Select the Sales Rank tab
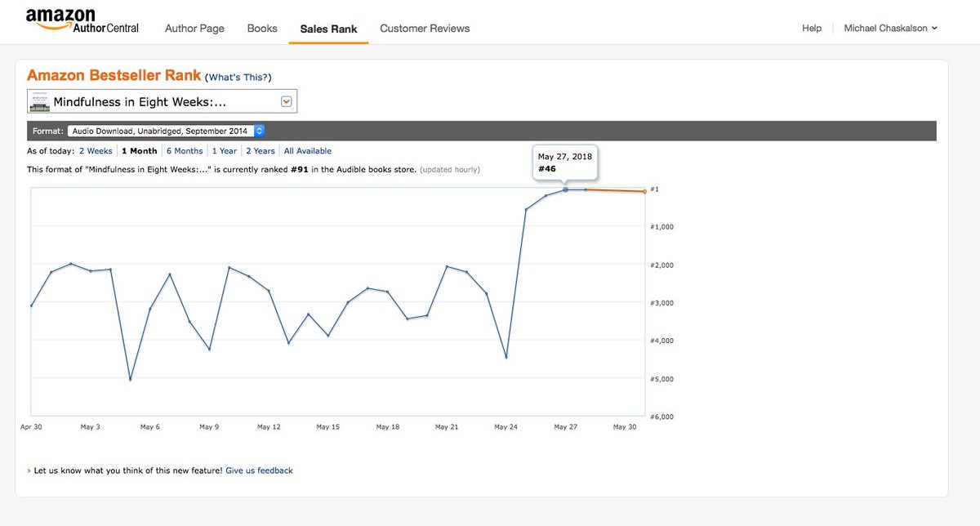Image resolution: width=980 pixels, height=526 pixels. (328, 29)
